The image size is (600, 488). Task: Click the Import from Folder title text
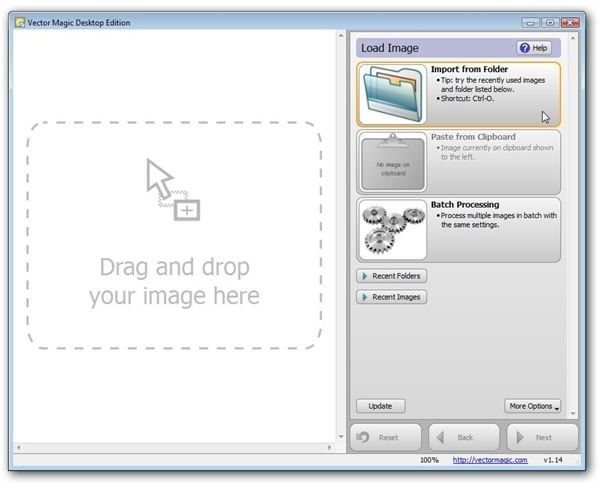[470, 69]
